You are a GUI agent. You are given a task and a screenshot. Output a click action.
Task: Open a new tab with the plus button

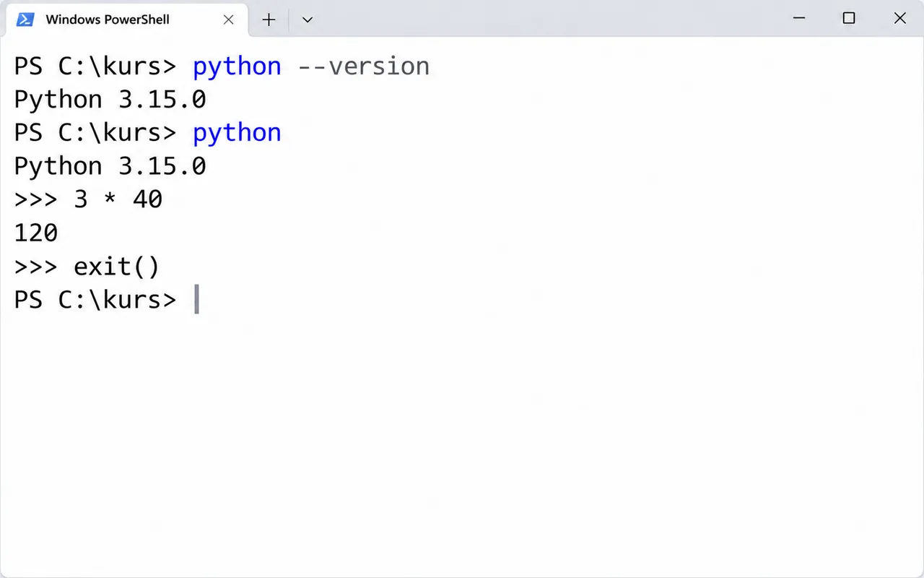pos(269,20)
